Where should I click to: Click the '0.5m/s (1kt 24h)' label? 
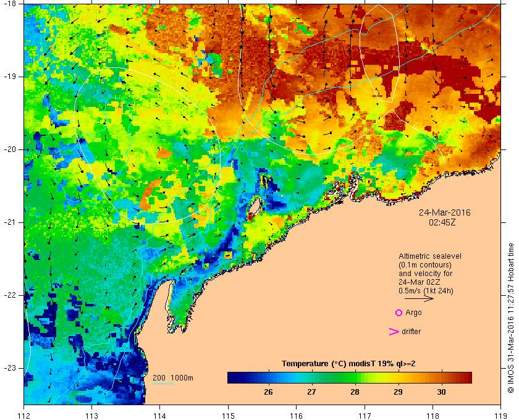tap(426, 291)
